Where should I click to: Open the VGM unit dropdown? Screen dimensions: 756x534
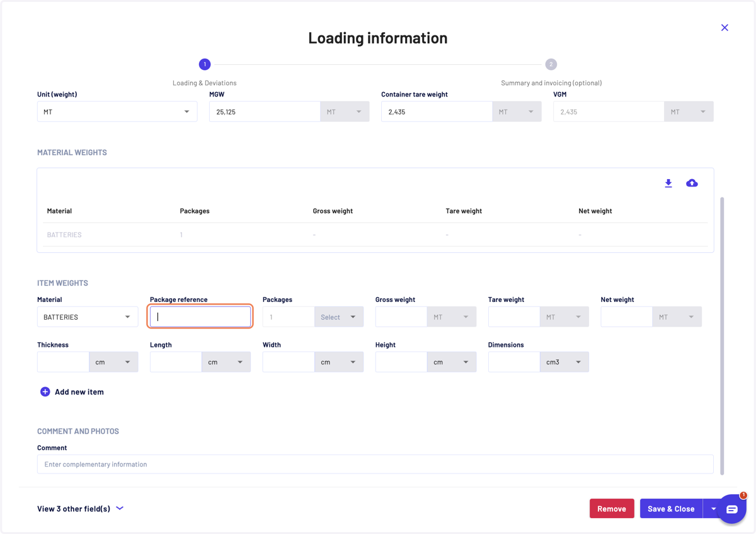(689, 112)
